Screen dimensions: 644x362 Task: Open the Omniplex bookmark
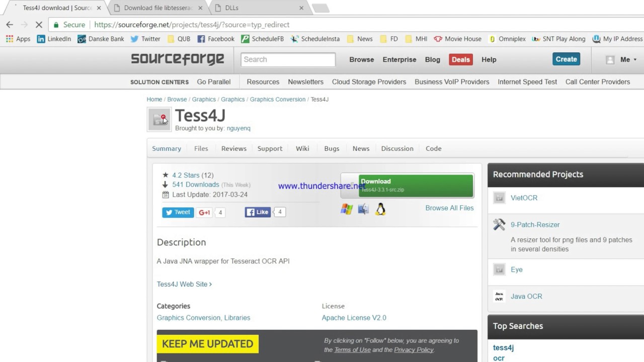507,39
